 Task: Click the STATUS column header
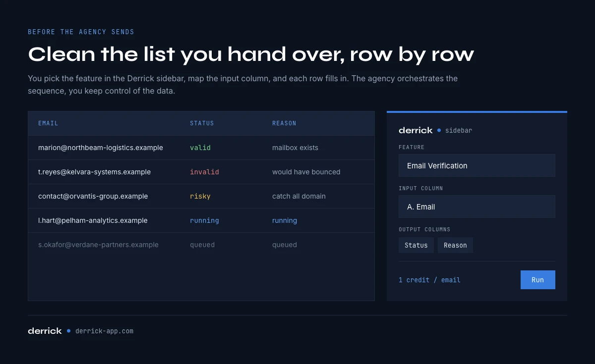[202, 123]
